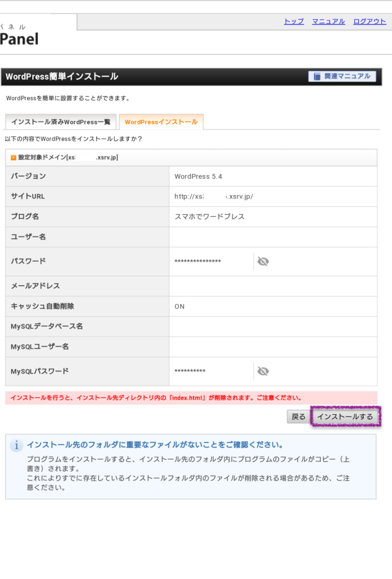The height and width of the screenshot is (579, 392).
Task: Click the red index.html warning banner
Action: click(x=191, y=397)
